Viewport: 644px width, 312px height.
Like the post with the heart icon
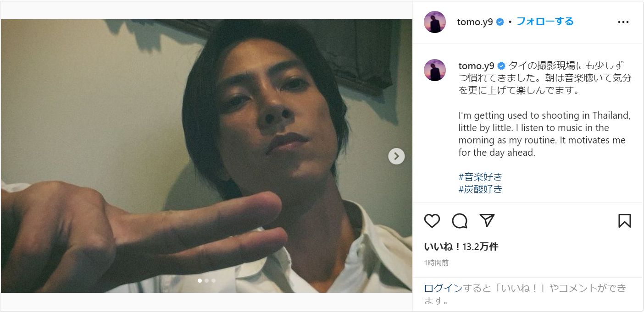(432, 221)
